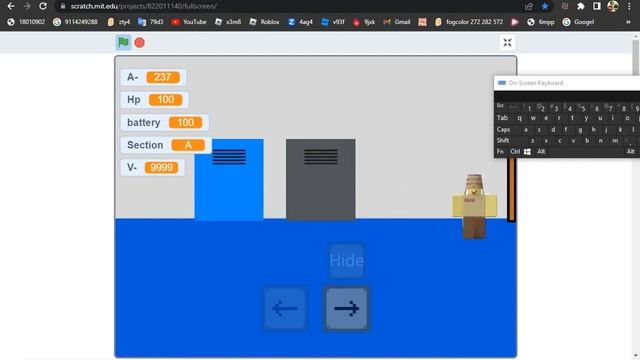Open the YouTube bookmark
This screenshot has height=360, width=640.
click(x=189, y=22)
